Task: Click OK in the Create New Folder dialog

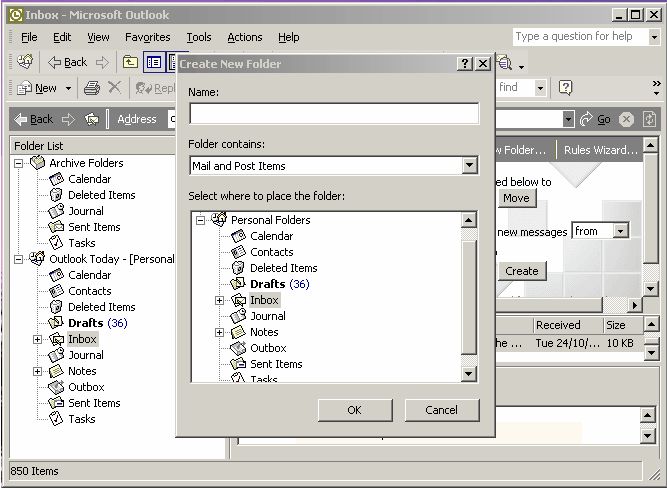Action: point(355,410)
